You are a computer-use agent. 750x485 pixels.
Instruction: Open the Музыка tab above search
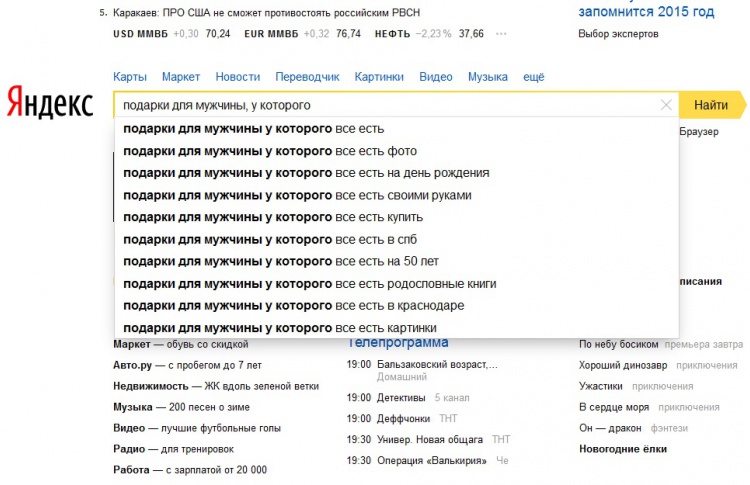point(487,77)
